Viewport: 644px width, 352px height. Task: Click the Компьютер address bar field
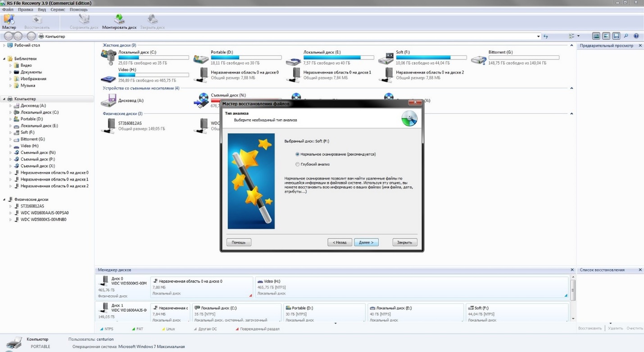coord(288,36)
